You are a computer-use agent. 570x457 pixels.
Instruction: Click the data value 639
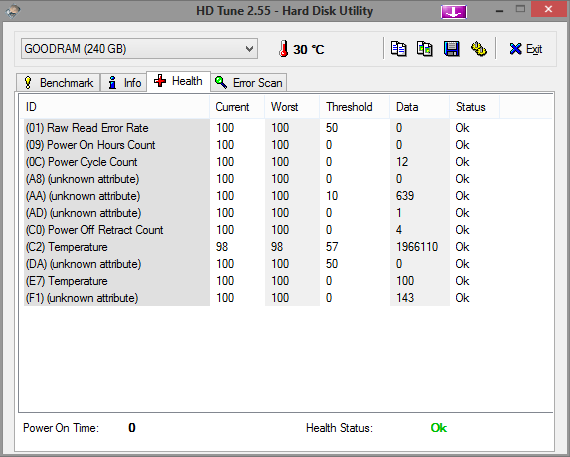click(x=405, y=196)
